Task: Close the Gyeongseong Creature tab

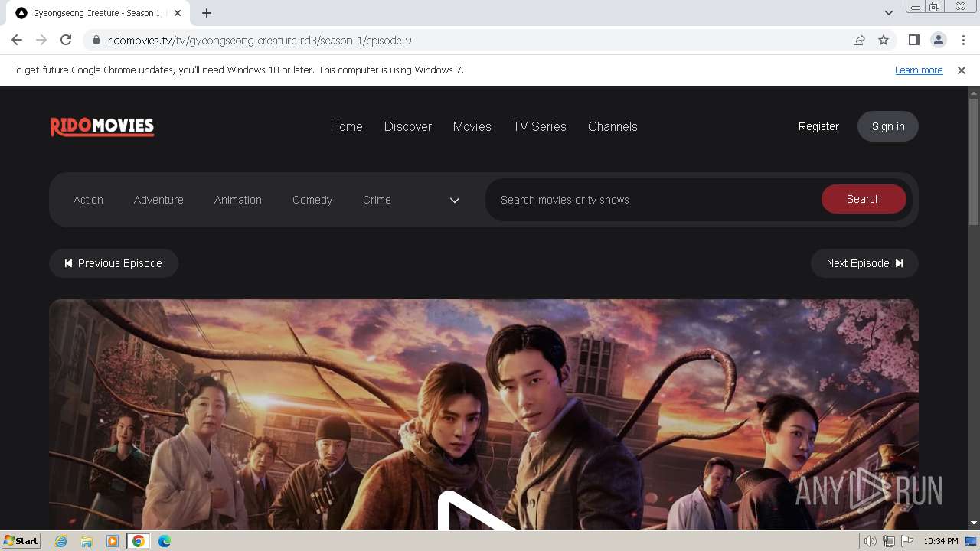Action: [x=178, y=13]
